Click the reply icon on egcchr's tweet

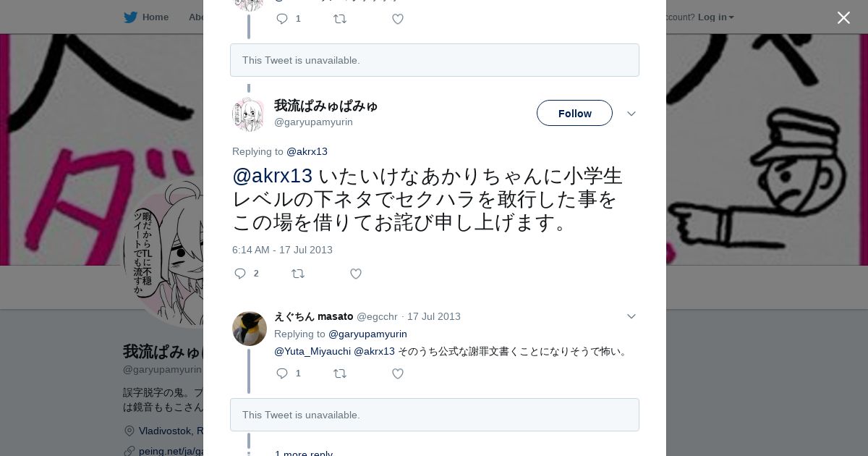click(282, 373)
